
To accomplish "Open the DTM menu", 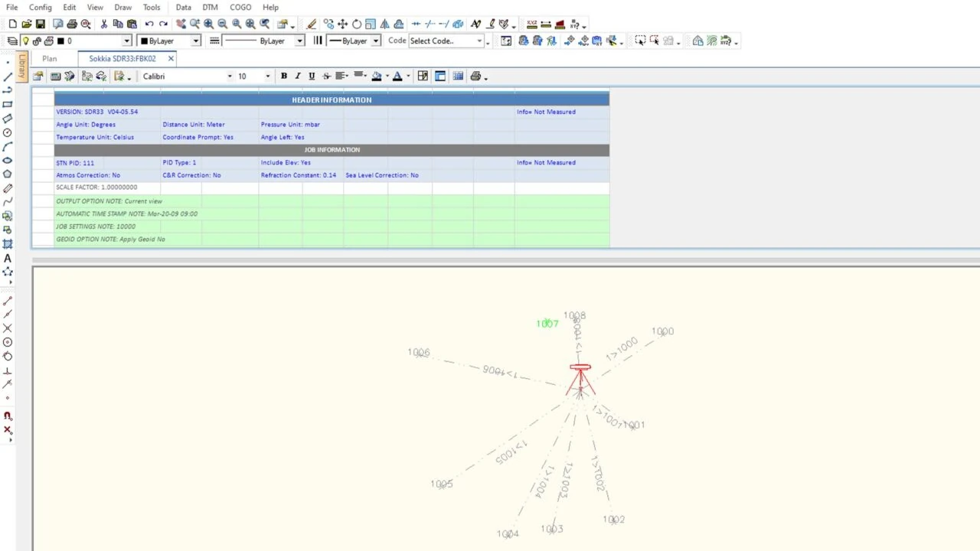I will pos(211,7).
